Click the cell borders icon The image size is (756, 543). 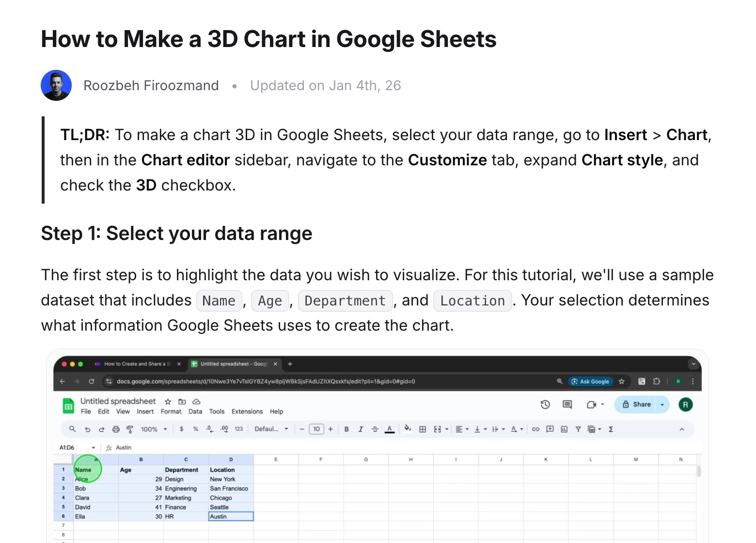423,429
